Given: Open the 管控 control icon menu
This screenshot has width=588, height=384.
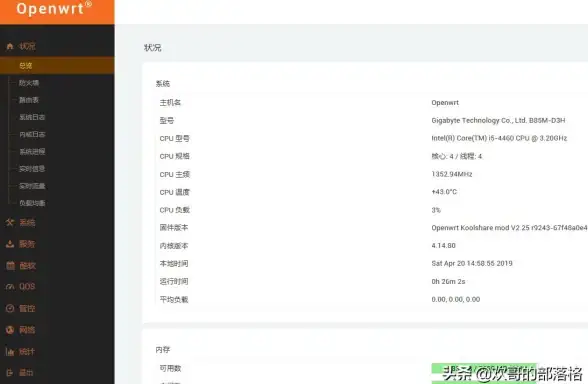Looking at the screenshot, I should point(21,309).
